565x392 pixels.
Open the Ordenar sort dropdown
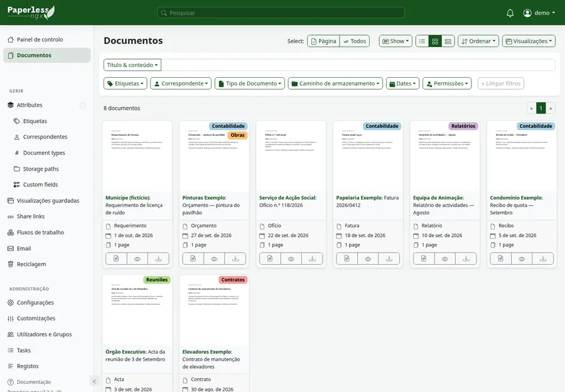pos(478,41)
